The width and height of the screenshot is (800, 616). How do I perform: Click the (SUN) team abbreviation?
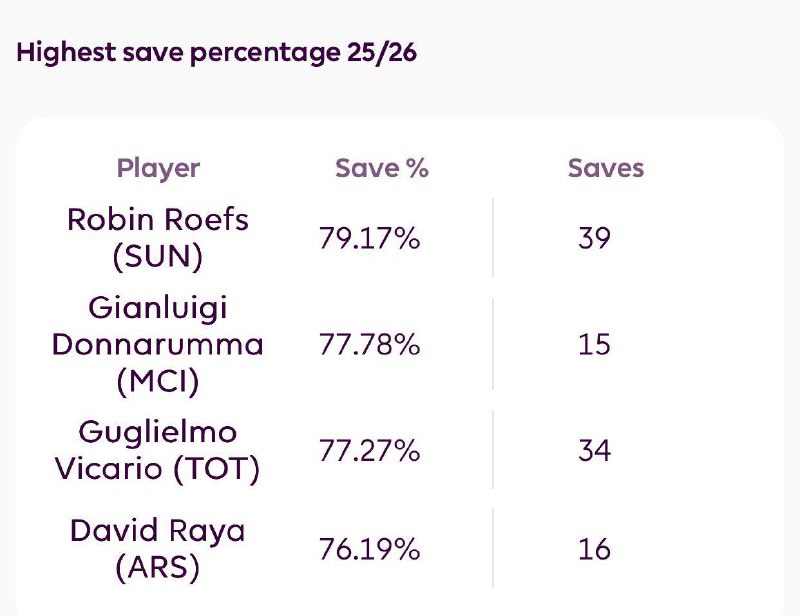click(158, 258)
